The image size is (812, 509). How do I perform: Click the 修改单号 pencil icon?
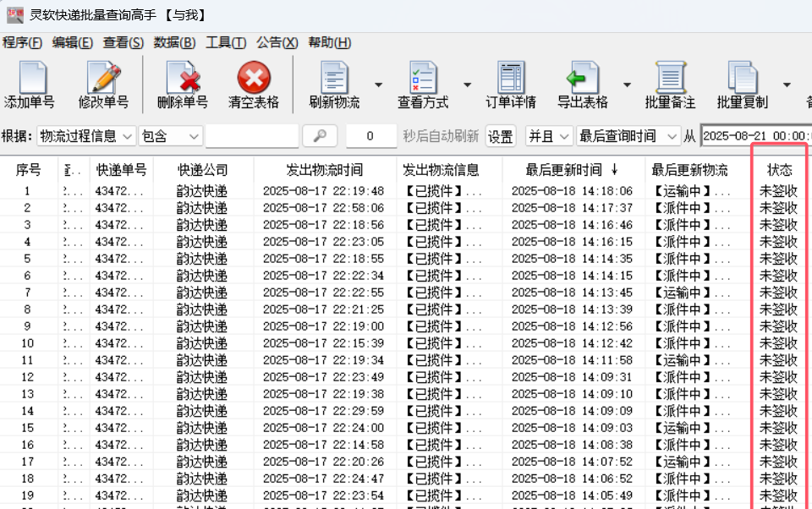coord(103,78)
